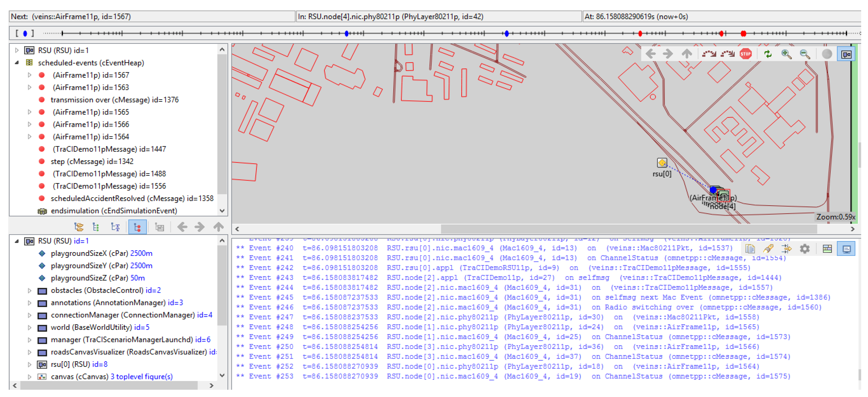Viewport: 868px width, 397px height.
Task: Open the log filter gear settings
Action: click(805, 249)
